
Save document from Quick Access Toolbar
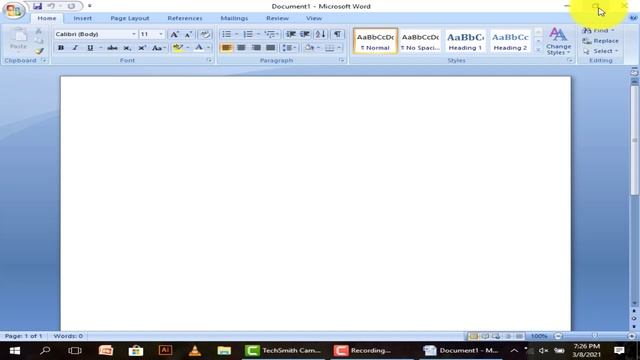point(38,6)
